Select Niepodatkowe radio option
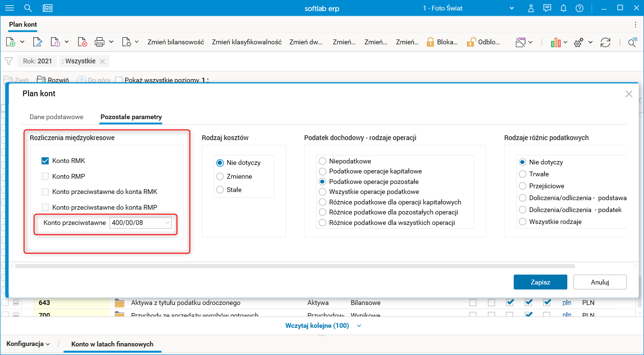 [x=322, y=161]
